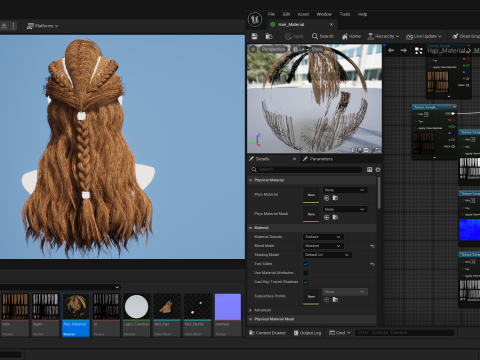Screen dimensions: 480x360
Task: Click the Save floppy disk icon
Action: [254, 36]
